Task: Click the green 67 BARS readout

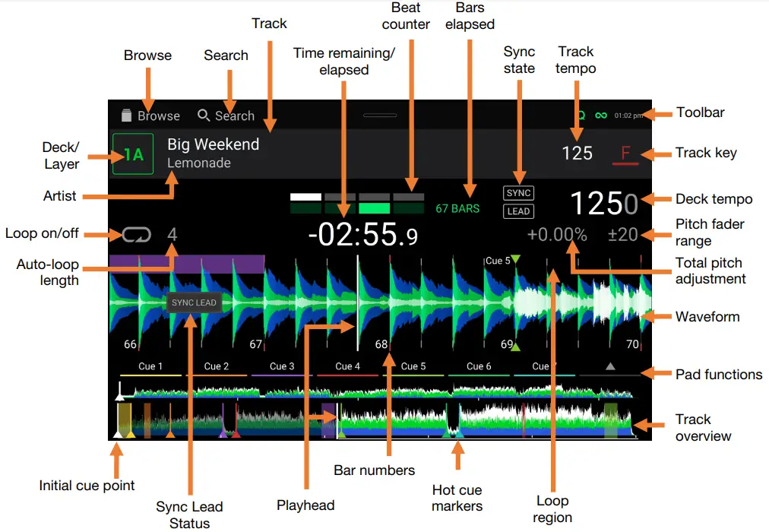Action: point(457,208)
